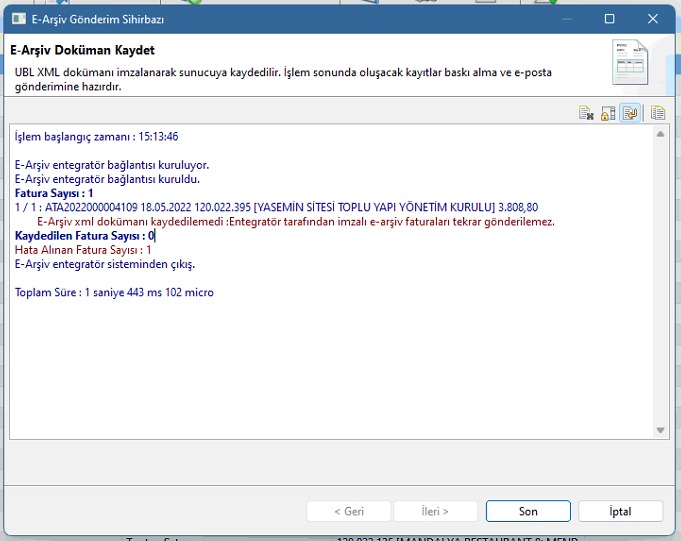Image resolution: width=681 pixels, height=541 pixels.
Task: Click the clear log icon in toolbar
Action: pyautogui.click(x=587, y=113)
